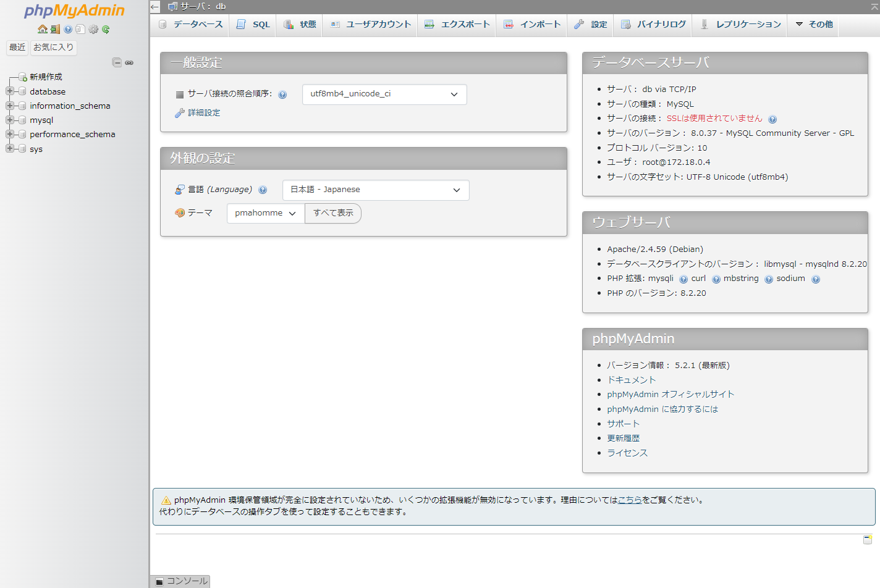
Task: Collapse all tree items via minus icon
Action: click(117, 62)
